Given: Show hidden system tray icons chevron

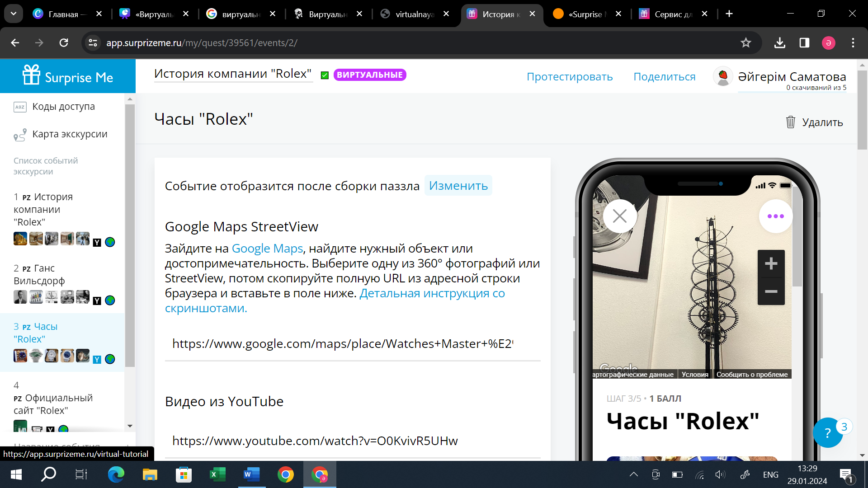Looking at the screenshot, I should (x=633, y=474).
